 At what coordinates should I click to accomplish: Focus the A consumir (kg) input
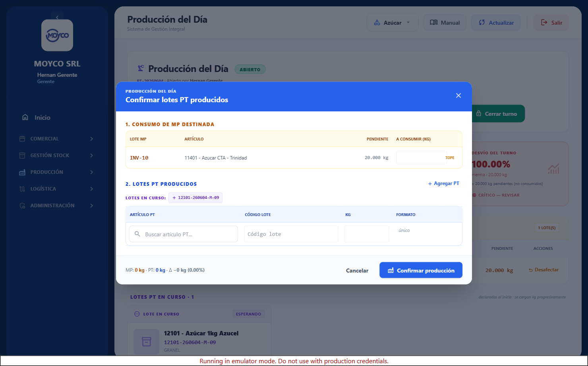pyautogui.click(x=421, y=158)
